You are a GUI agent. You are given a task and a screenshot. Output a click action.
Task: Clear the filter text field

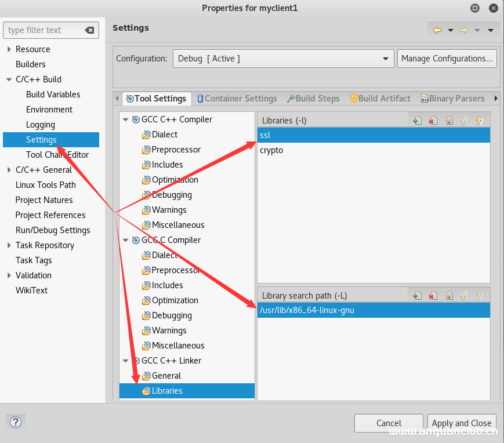click(89, 30)
